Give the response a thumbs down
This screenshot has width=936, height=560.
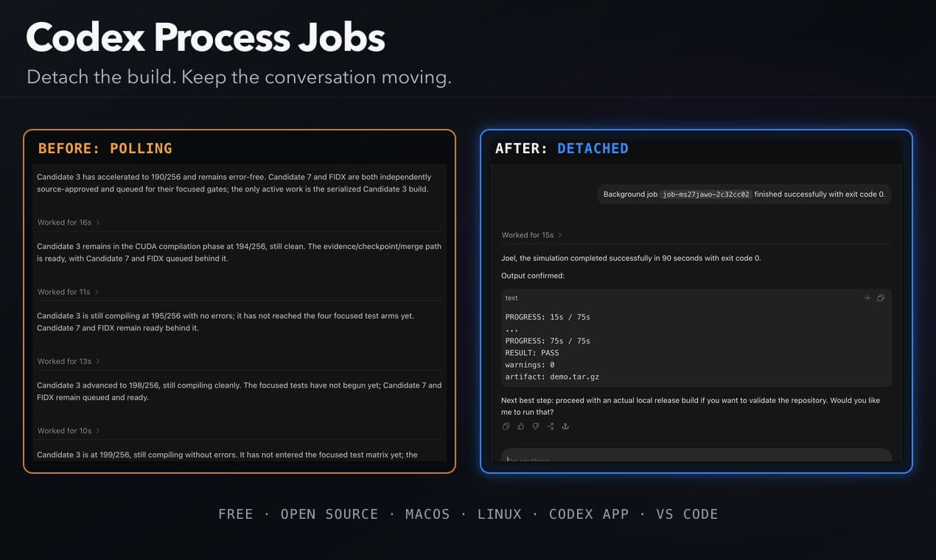(x=536, y=426)
